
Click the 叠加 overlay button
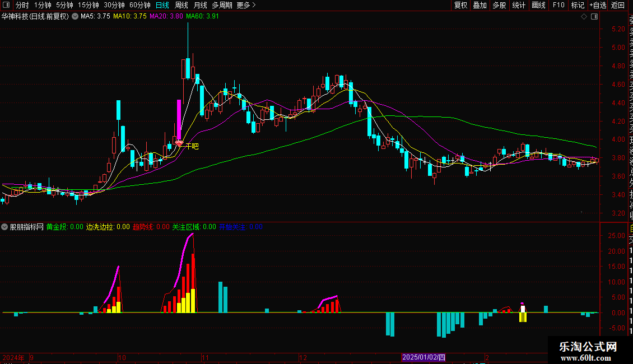(480, 5)
